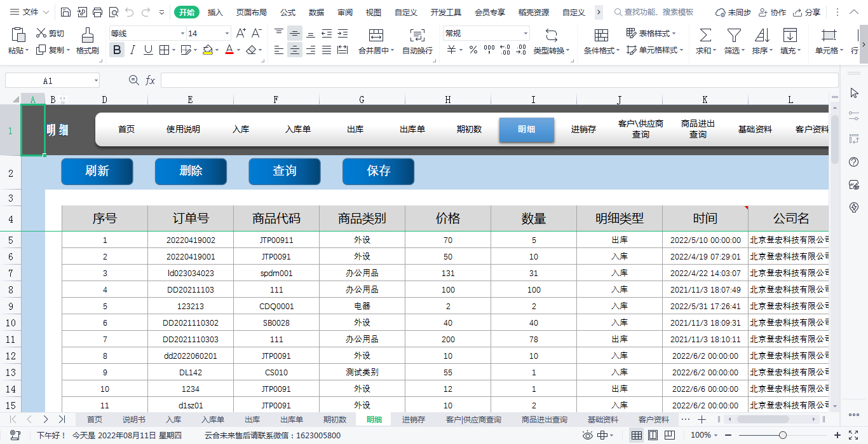The height and width of the screenshot is (444, 868).
Task: Click the blue Delete (删除) button
Action: pyautogui.click(x=191, y=171)
